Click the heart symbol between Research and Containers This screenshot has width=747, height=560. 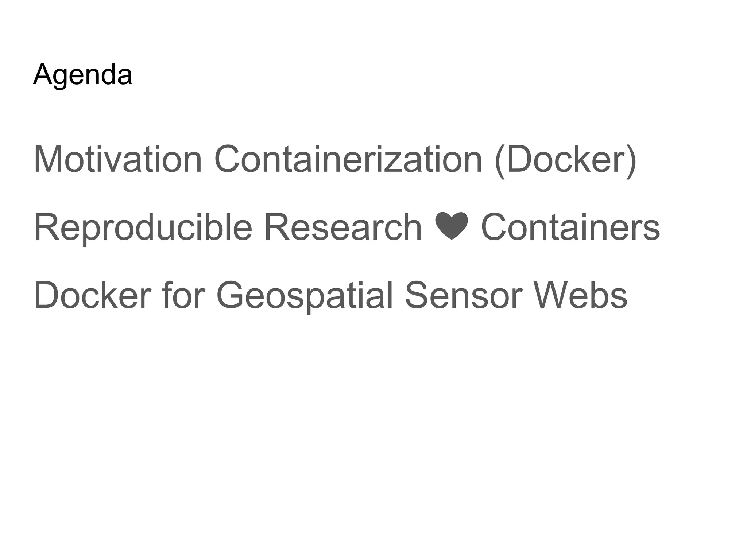pyautogui.click(x=452, y=226)
